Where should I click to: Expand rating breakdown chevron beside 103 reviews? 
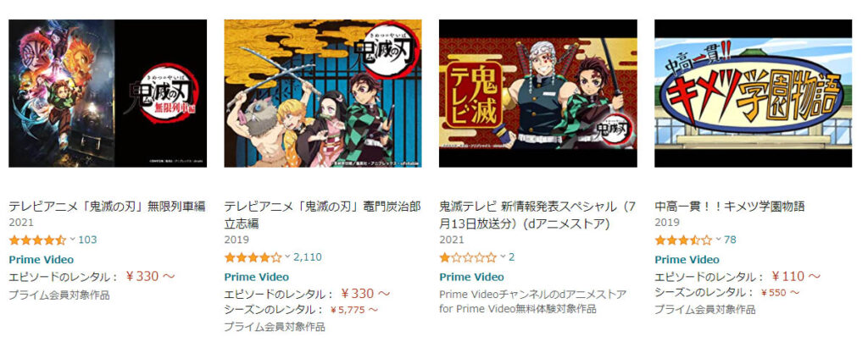point(73,240)
